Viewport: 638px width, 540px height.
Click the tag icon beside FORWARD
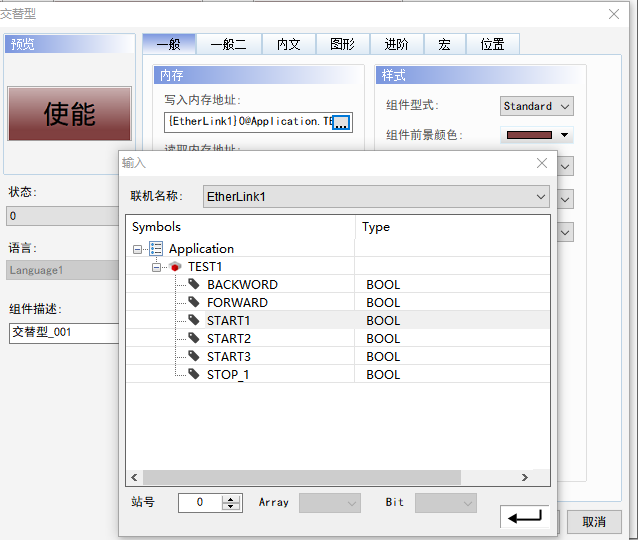pos(194,303)
